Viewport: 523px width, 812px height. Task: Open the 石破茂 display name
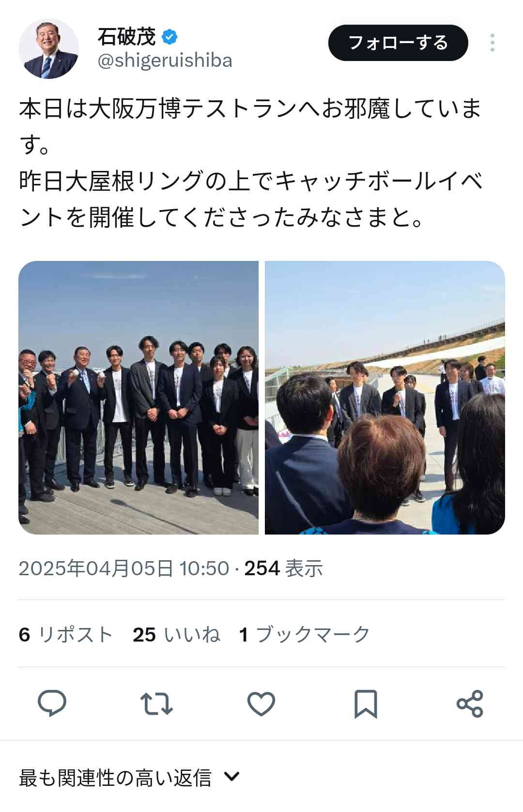pos(127,37)
